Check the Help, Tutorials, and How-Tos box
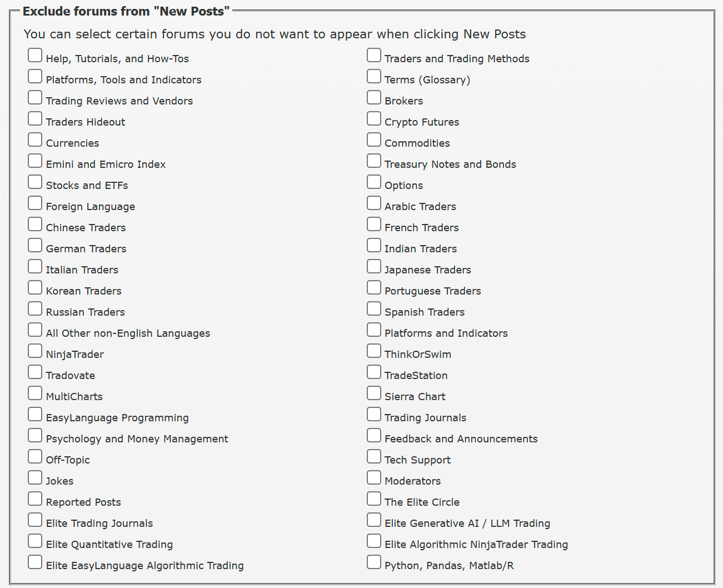This screenshot has height=588, width=723. 35,55
